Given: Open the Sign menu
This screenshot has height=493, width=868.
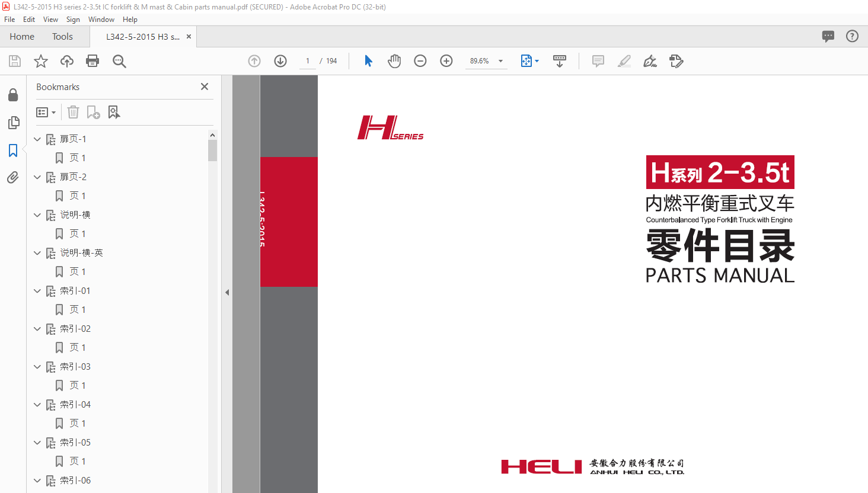Looking at the screenshot, I should click(73, 20).
